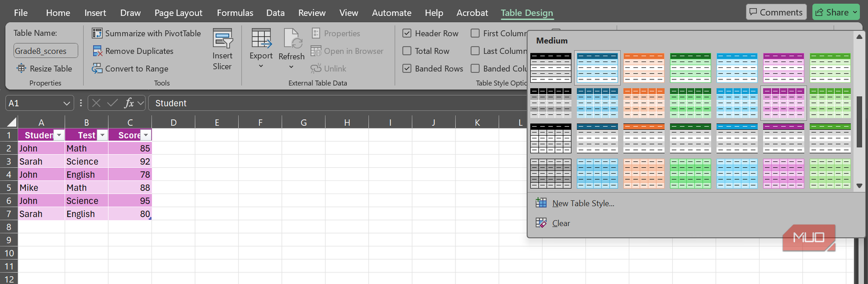Select column D header
868x284 pixels.
point(173,123)
